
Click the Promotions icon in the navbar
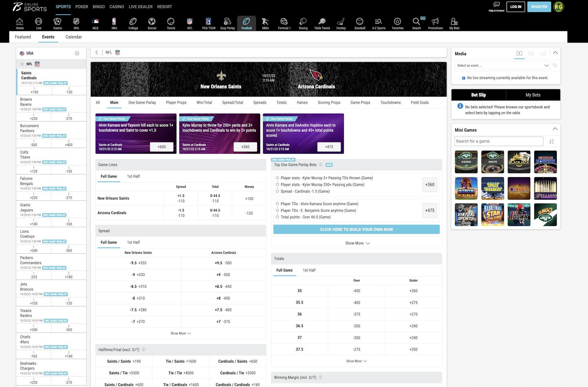coord(435,23)
